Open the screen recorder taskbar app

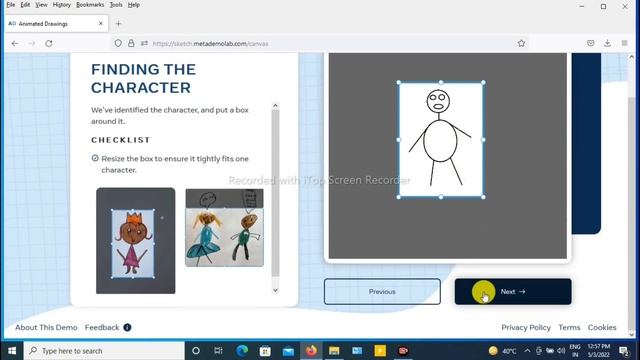(403, 351)
